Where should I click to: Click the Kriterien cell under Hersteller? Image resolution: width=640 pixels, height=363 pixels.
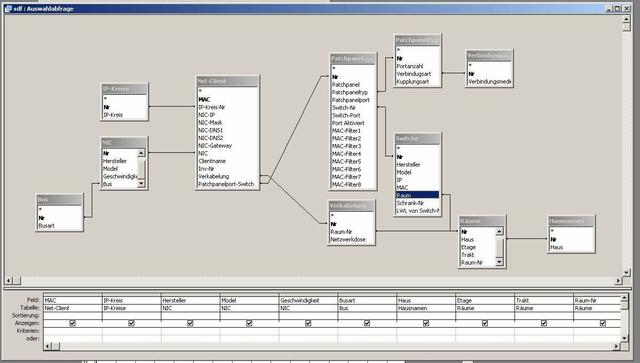click(x=190, y=331)
